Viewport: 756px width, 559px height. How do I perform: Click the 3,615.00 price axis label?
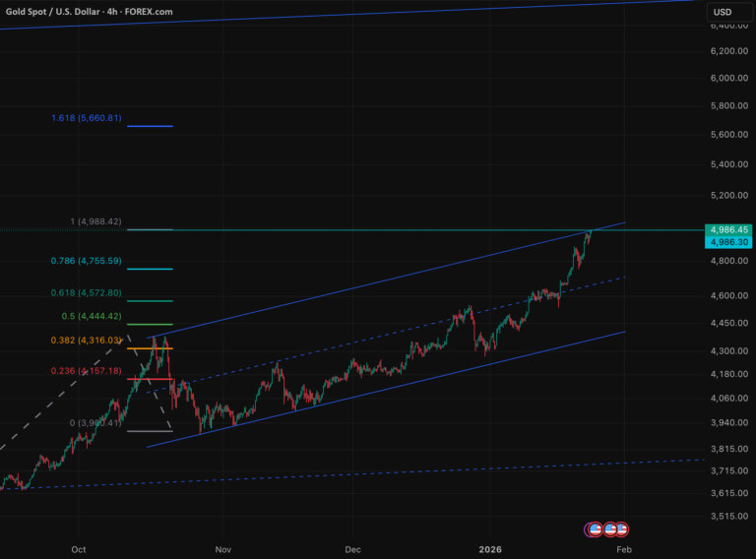(x=729, y=493)
